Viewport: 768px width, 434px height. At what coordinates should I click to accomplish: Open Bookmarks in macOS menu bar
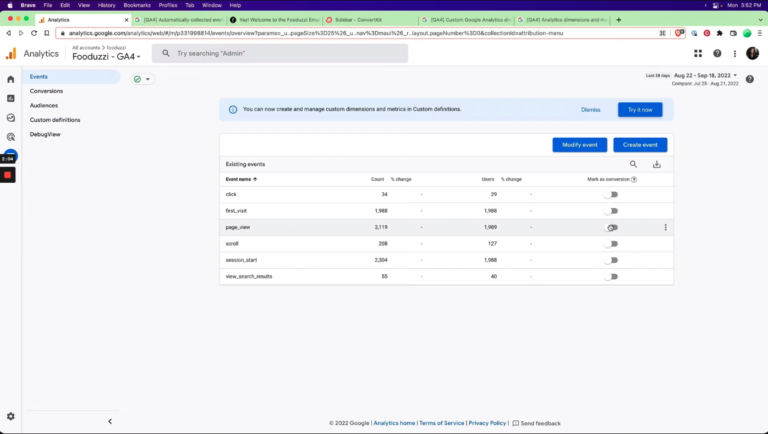(x=137, y=5)
